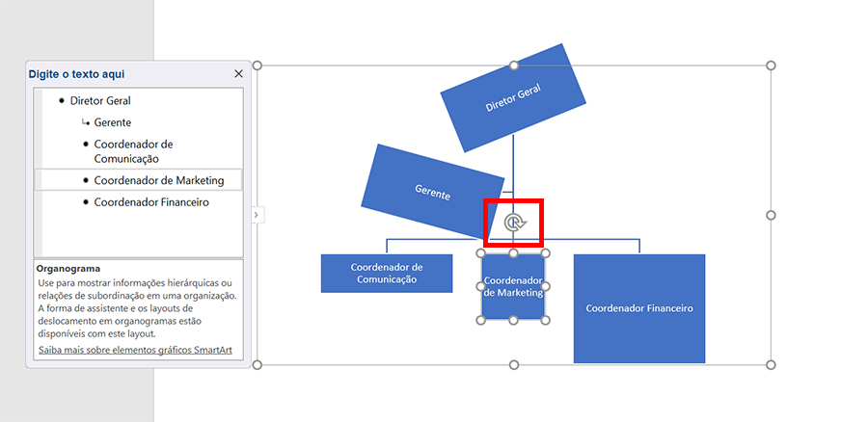Click the top-right corner handle of the Marketing shape
The width and height of the screenshot is (868, 422).
click(x=545, y=253)
